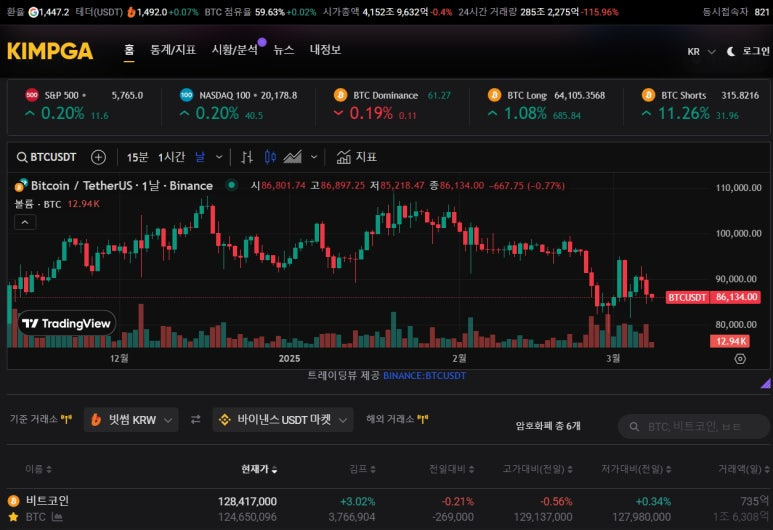Expand the KR language dropdown

click(x=701, y=52)
